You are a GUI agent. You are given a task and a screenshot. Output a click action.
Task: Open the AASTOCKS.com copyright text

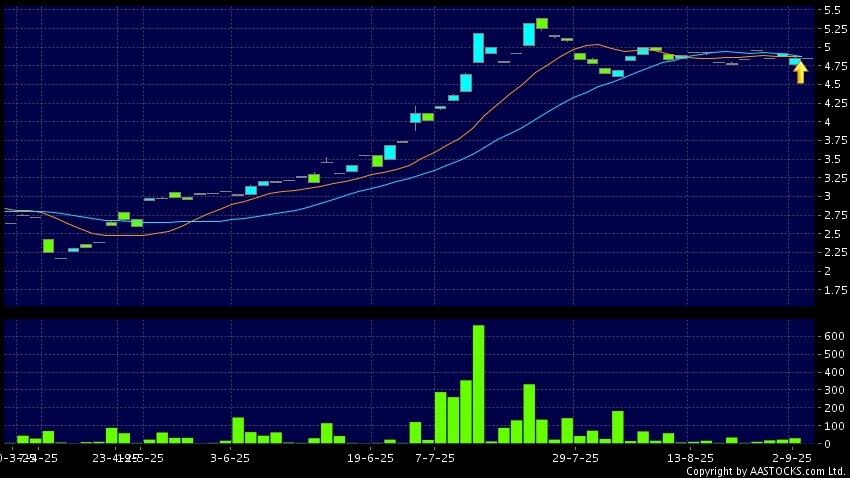coord(765,471)
